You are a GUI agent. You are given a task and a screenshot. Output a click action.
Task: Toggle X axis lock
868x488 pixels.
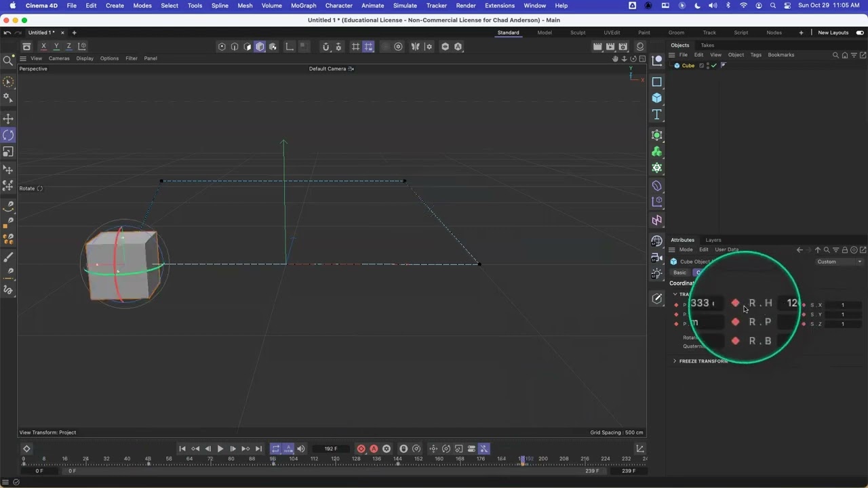43,46
